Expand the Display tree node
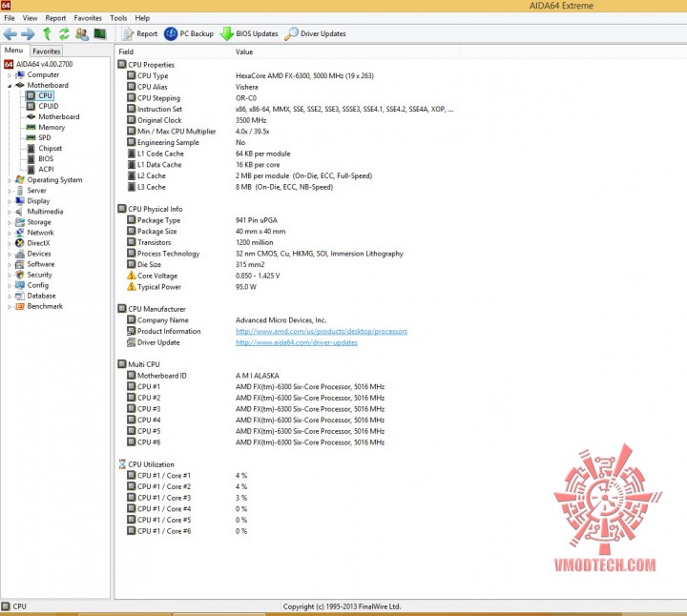Viewport: 687px width, 616px height. pyautogui.click(x=10, y=201)
